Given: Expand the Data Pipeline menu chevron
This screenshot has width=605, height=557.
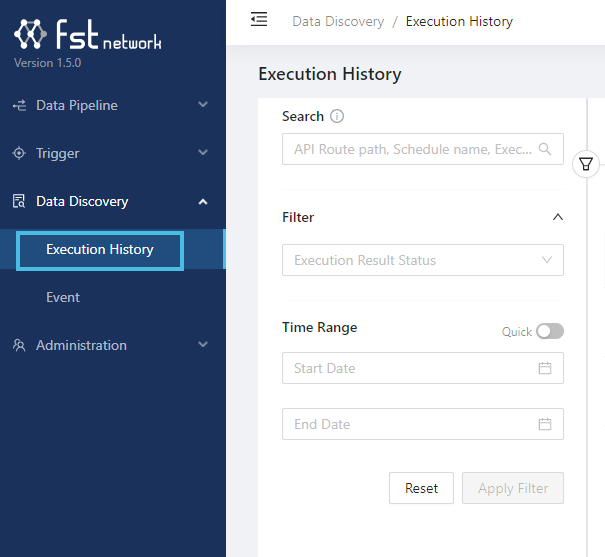Looking at the screenshot, I should pos(203,105).
